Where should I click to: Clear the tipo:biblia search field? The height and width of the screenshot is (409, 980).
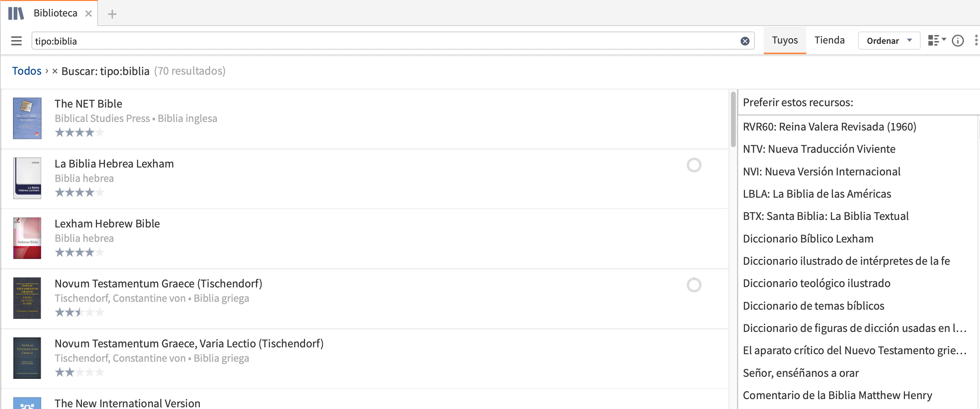pos(745,41)
